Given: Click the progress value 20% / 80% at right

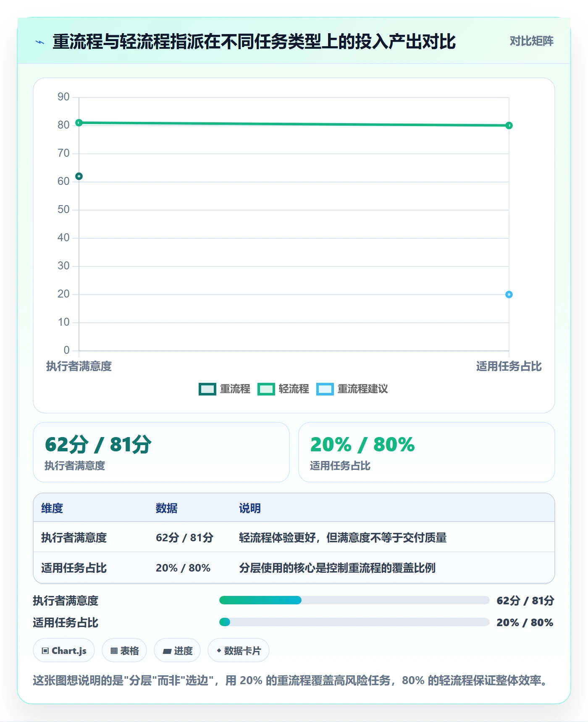Looking at the screenshot, I should click(525, 622).
